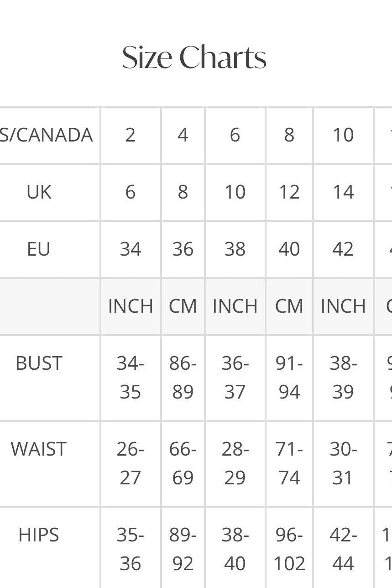Select the US/CANADA row label
392x588 pixels.
pos(46,135)
